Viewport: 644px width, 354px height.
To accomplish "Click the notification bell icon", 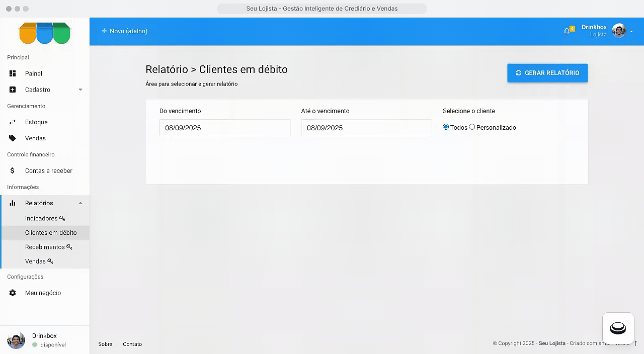I will [567, 31].
